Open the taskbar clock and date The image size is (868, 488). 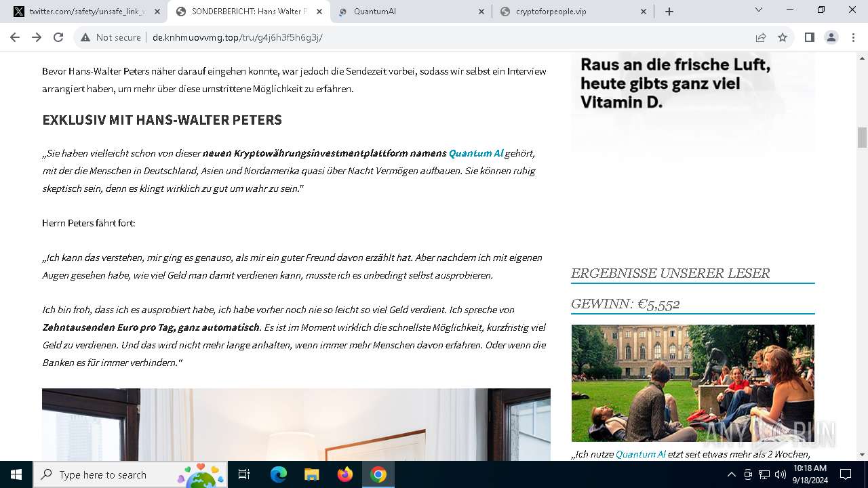click(810, 474)
